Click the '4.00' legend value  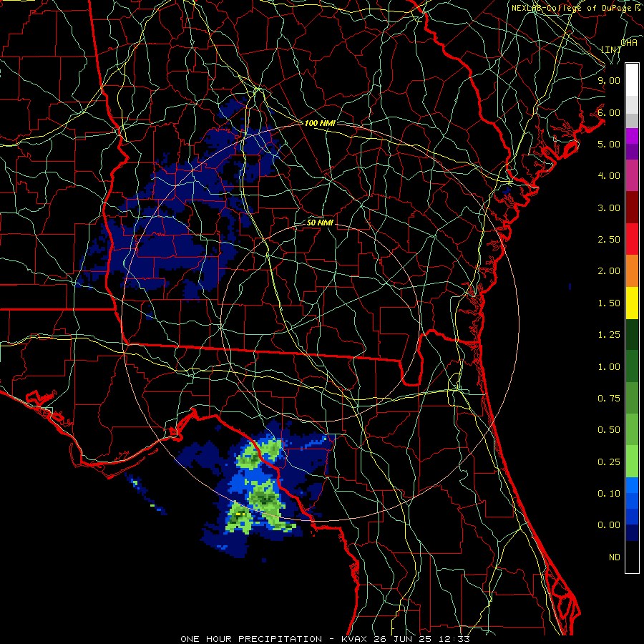coord(609,176)
